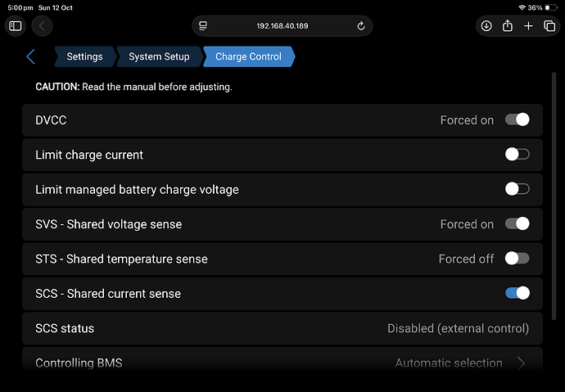565x392 pixels.
Task: Tap the Share icon in toolbar
Action: [x=508, y=26]
